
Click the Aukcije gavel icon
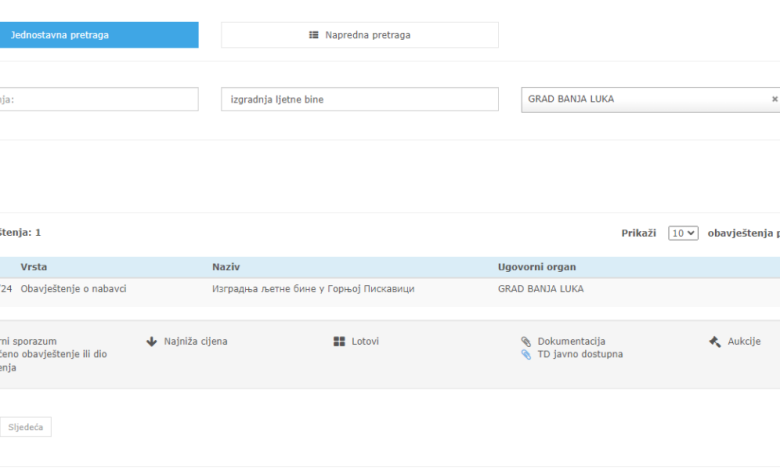tap(714, 341)
